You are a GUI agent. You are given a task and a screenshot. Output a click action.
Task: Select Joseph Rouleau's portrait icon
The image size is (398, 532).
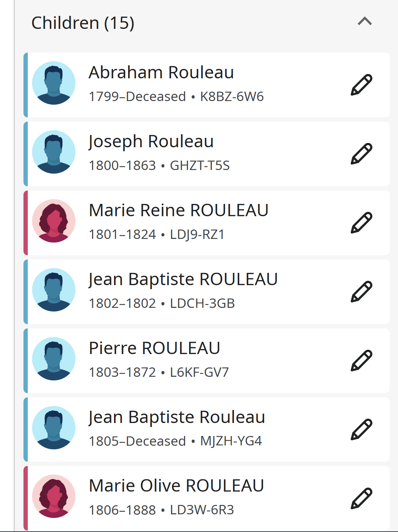[x=54, y=152]
